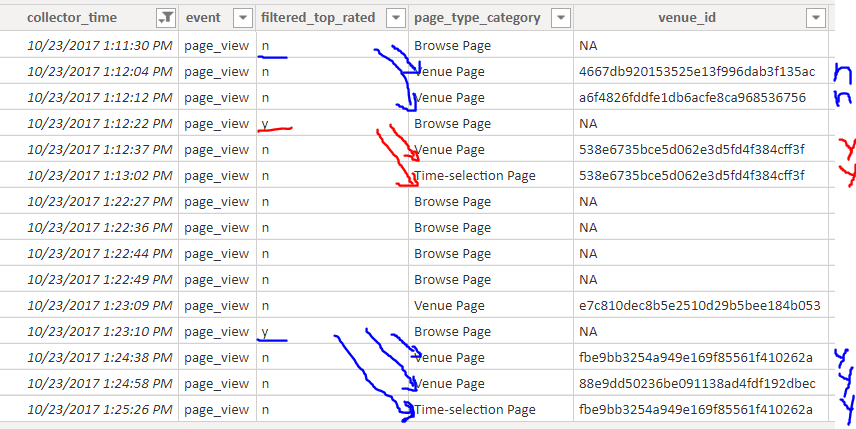The image size is (856, 429).
Task: Select the page_type_category column header
Action: pyautogui.click(x=477, y=18)
